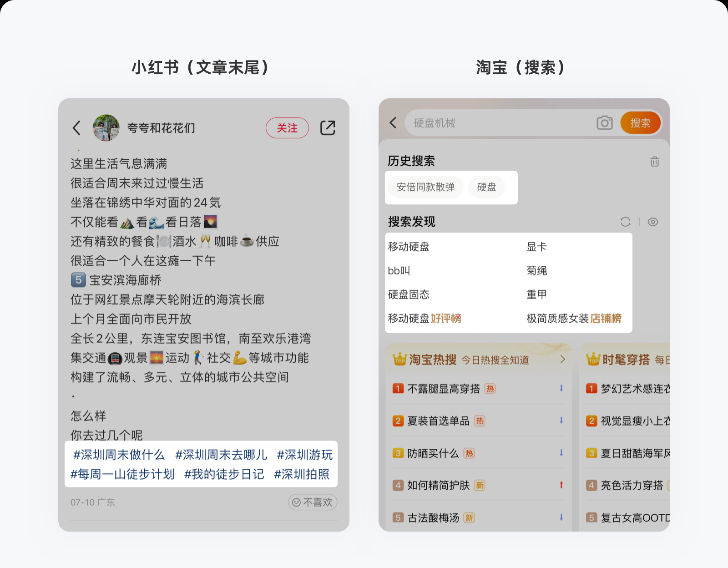Screen dimensions: 728x568
Task: Tap the crown icon beside 时髦穿搭
Action: [x=593, y=359]
